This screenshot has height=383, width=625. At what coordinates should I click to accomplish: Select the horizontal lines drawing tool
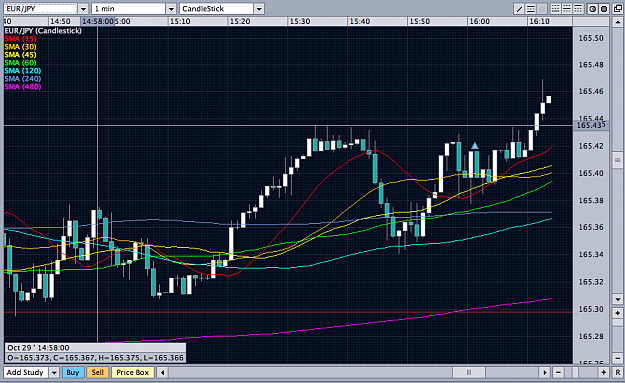point(531,9)
